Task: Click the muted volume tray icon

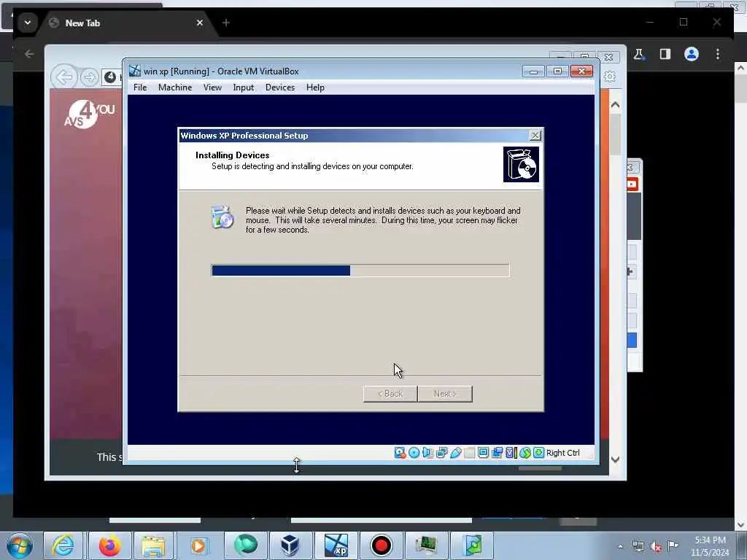Action: pyautogui.click(x=656, y=547)
